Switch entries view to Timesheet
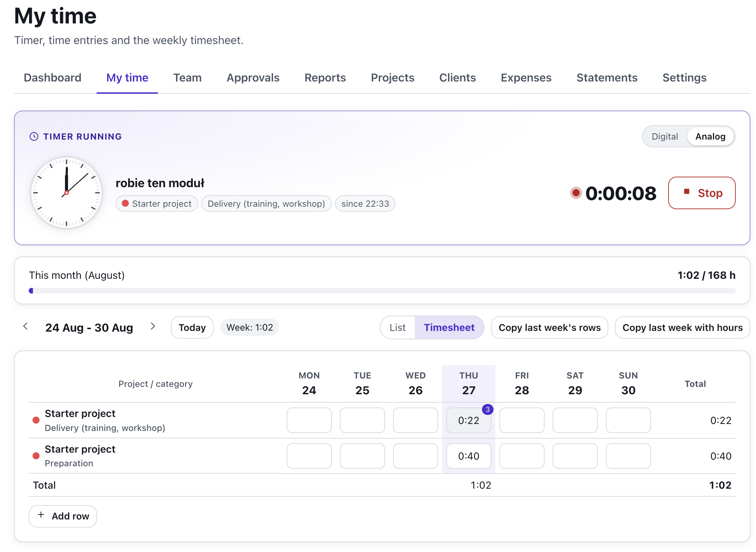756x552 pixels. pos(449,327)
